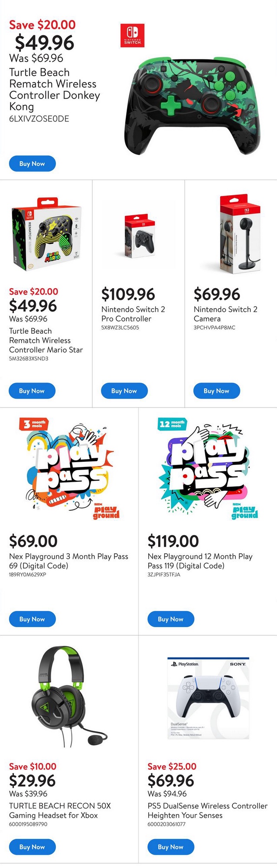This screenshot has height=868, width=277.
Task: Open Nex Playground 12 Month Play Pass title
Action: click(x=200, y=561)
